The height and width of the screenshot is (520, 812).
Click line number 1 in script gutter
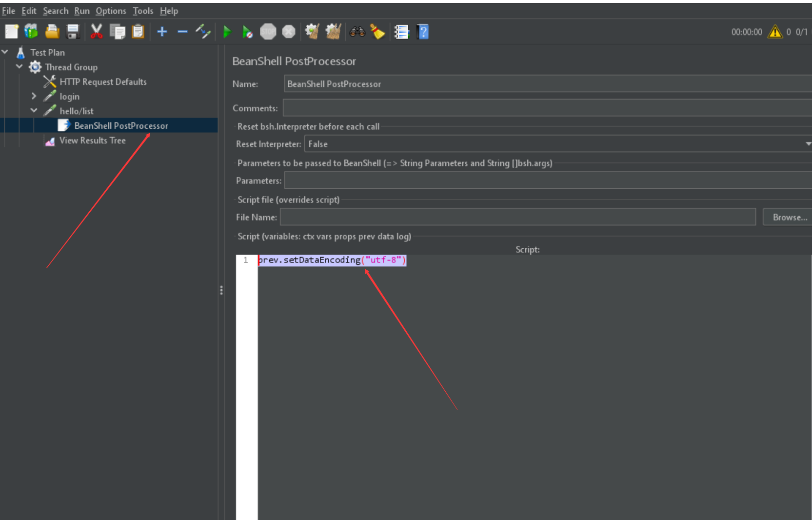(x=246, y=260)
